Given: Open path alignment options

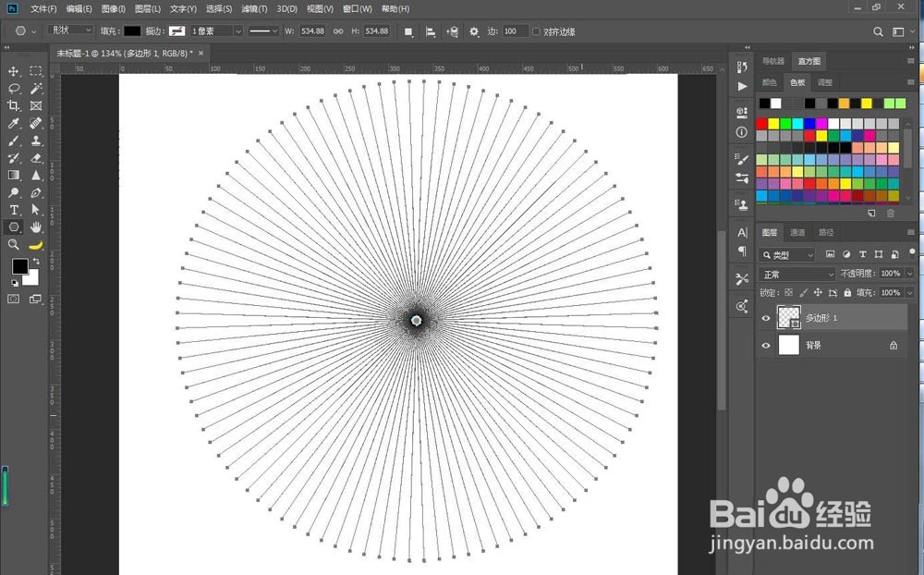Looking at the screenshot, I should click(431, 31).
